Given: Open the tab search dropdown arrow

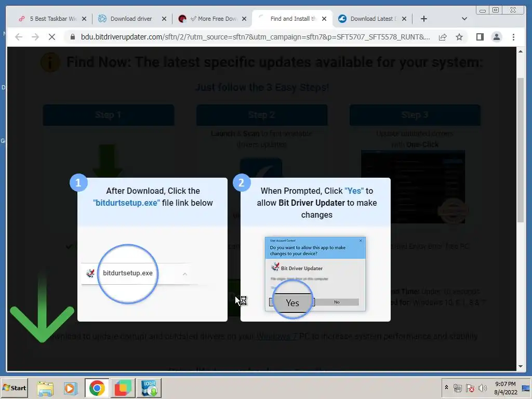Looking at the screenshot, I should click(464, 19).
